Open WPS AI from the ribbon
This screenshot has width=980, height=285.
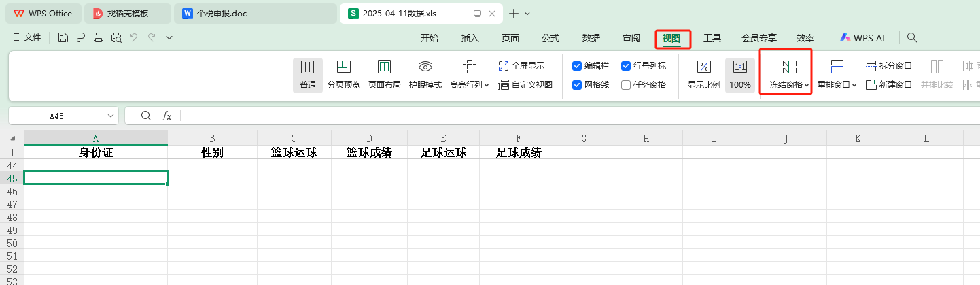tap(862, 38)
